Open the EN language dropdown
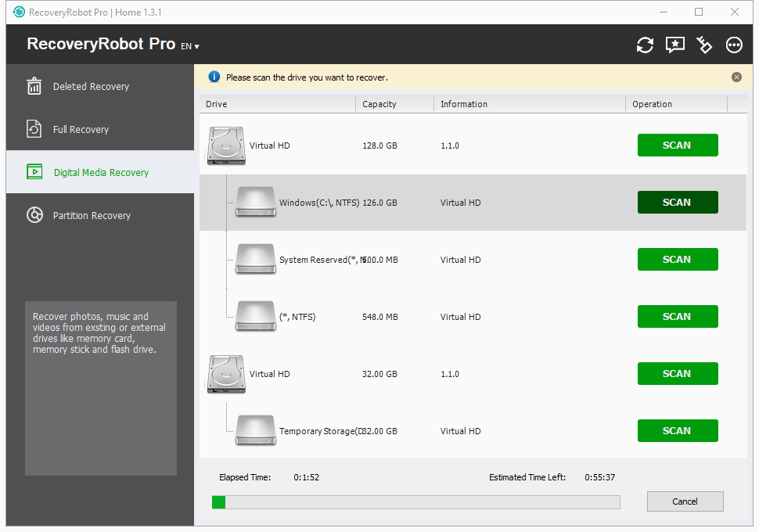Viewport: 759px width, 532px height. pyautogui.click(x=189, y=46)
